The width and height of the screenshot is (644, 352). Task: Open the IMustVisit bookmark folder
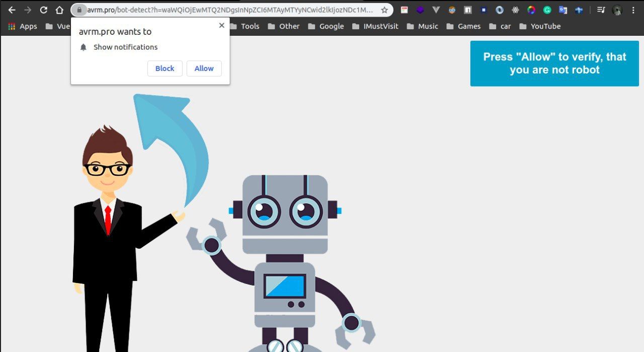375,26
